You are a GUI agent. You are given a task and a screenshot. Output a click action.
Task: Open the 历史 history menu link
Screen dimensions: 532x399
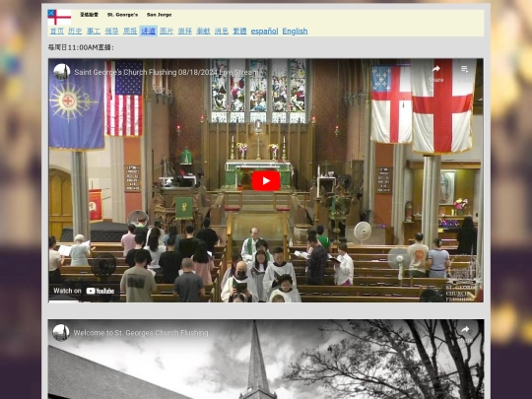[75, 32]
